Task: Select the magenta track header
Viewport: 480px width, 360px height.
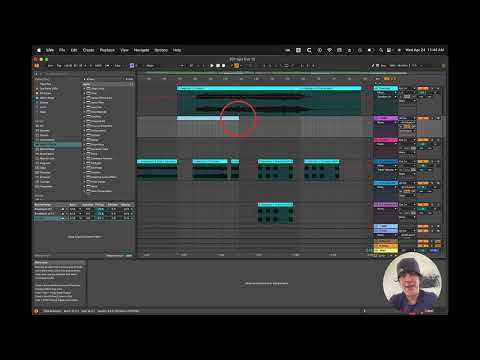Action: [386, 118]
